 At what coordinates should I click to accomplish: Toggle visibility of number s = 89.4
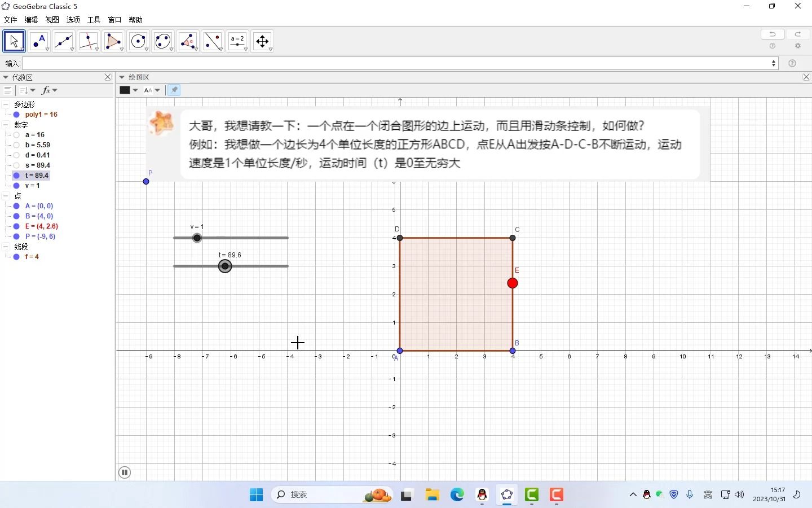coord(16,165)
